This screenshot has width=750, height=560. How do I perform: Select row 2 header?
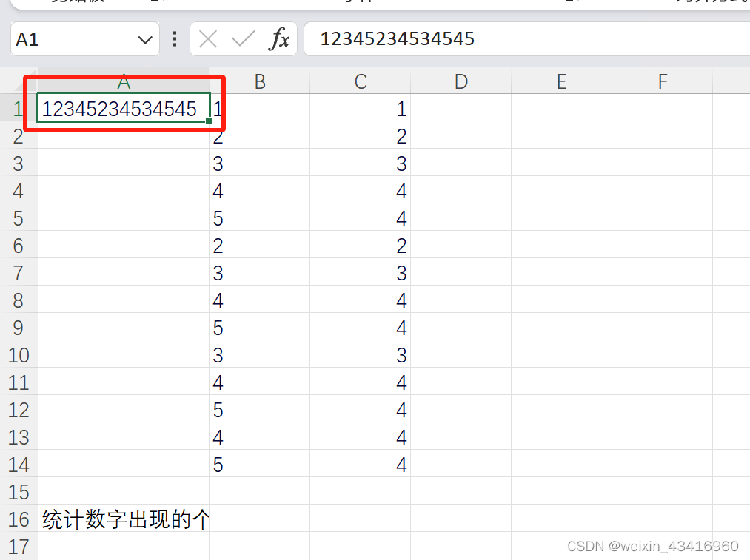[x=19, y=137]
